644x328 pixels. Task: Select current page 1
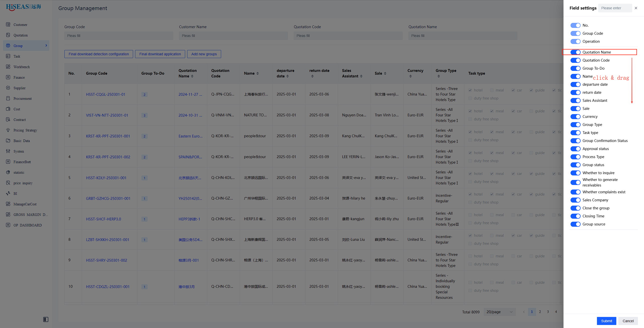point(532,312)
